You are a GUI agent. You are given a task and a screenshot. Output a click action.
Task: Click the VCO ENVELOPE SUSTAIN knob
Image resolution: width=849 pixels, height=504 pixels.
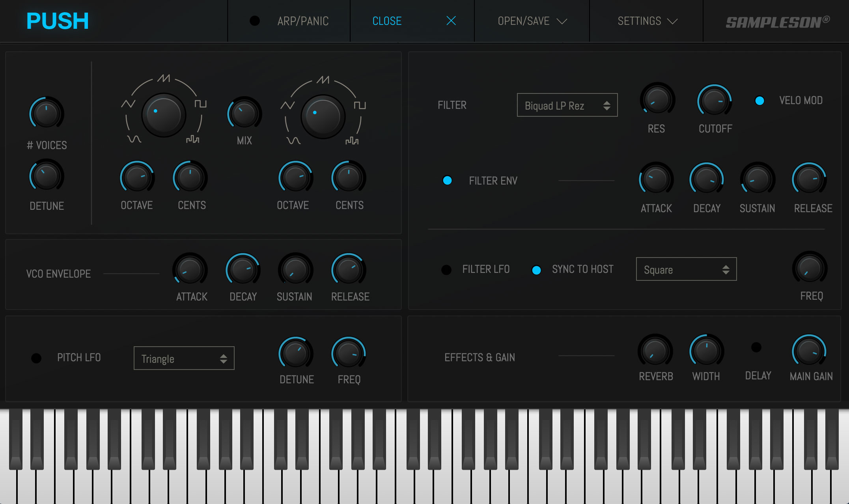coord(296,269)
